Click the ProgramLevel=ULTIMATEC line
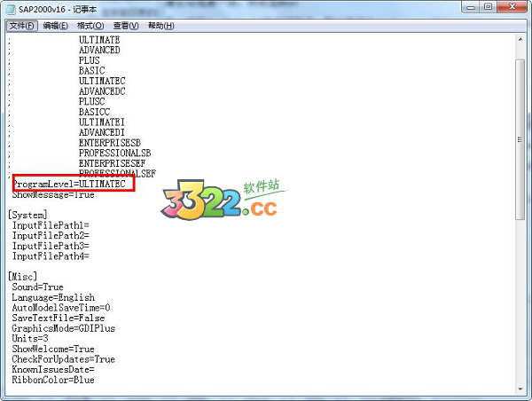 point(69,184)
